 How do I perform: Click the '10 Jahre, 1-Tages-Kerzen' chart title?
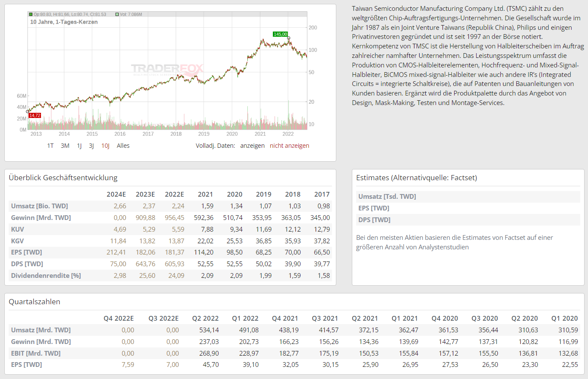click(64, 22)
